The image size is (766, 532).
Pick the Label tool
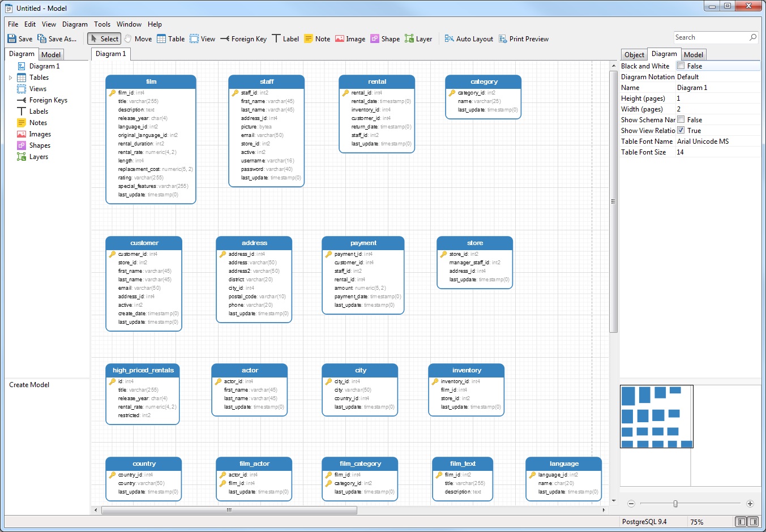click(x=285, y=38)
